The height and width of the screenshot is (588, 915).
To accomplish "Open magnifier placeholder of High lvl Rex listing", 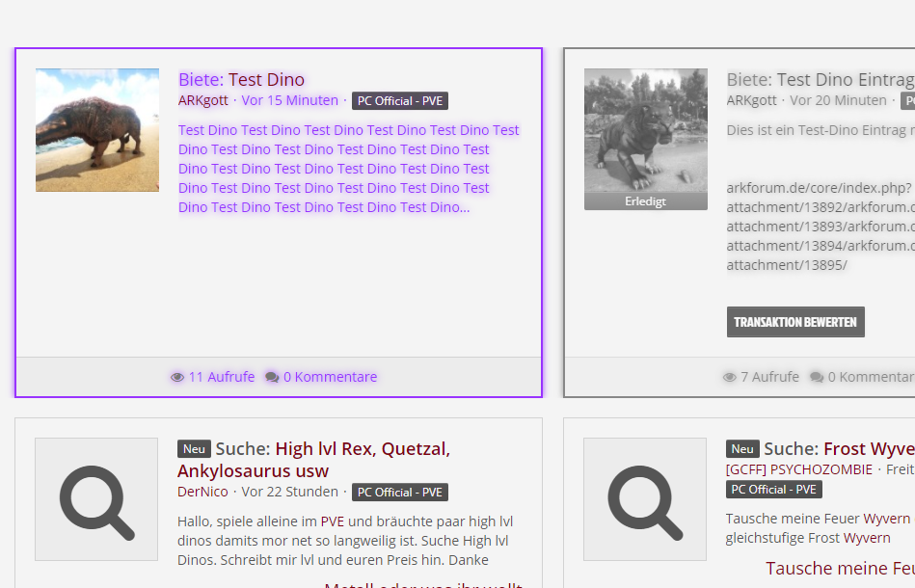I will click(96, 499).
